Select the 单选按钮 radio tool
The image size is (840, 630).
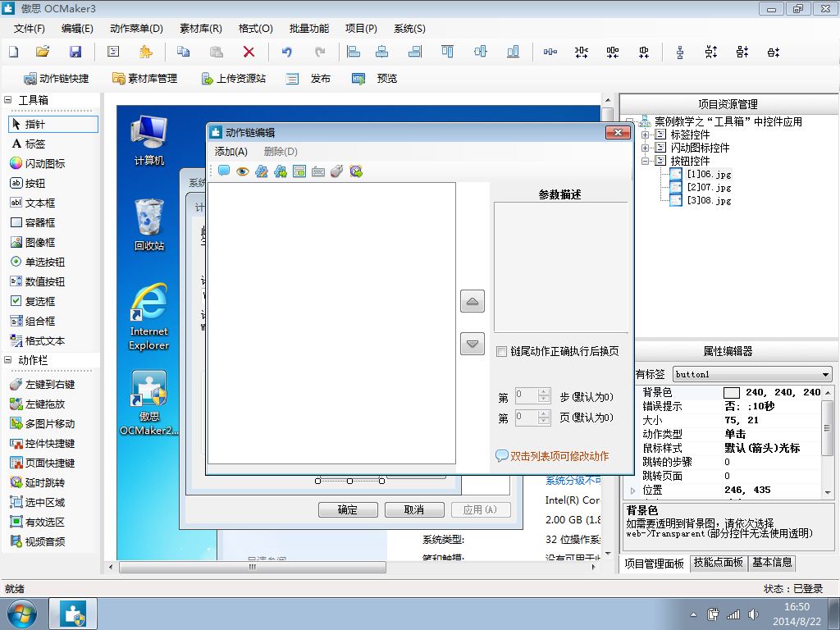(x=38, y=262)
